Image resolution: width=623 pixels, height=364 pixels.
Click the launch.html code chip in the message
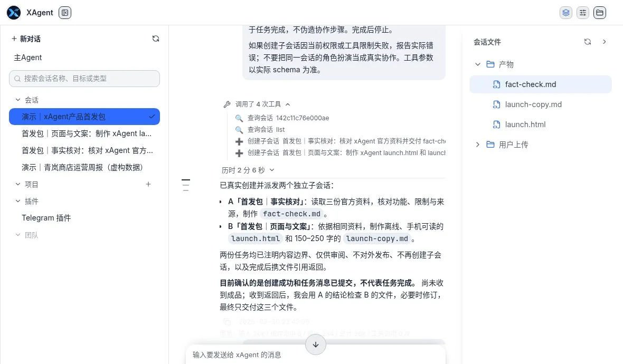point(255,238)
